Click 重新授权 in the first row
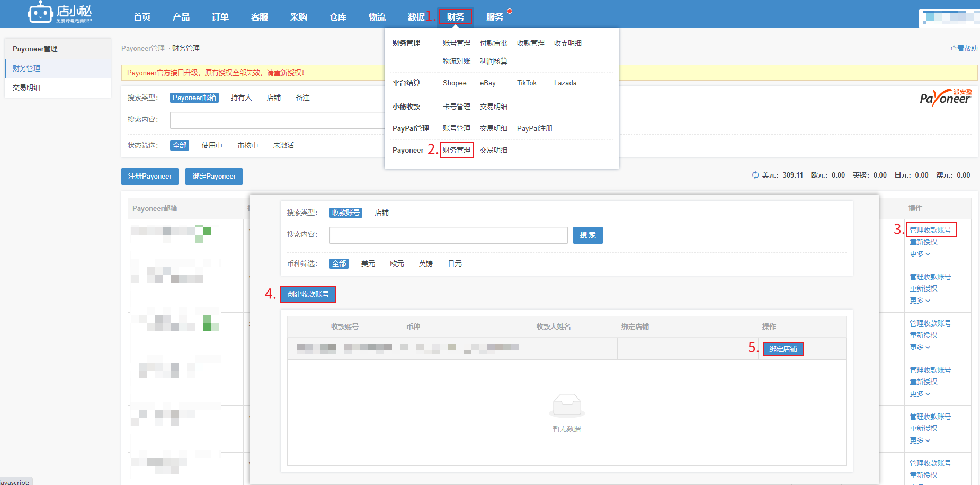This screenshot has width=980, height=485. point(924,242)
